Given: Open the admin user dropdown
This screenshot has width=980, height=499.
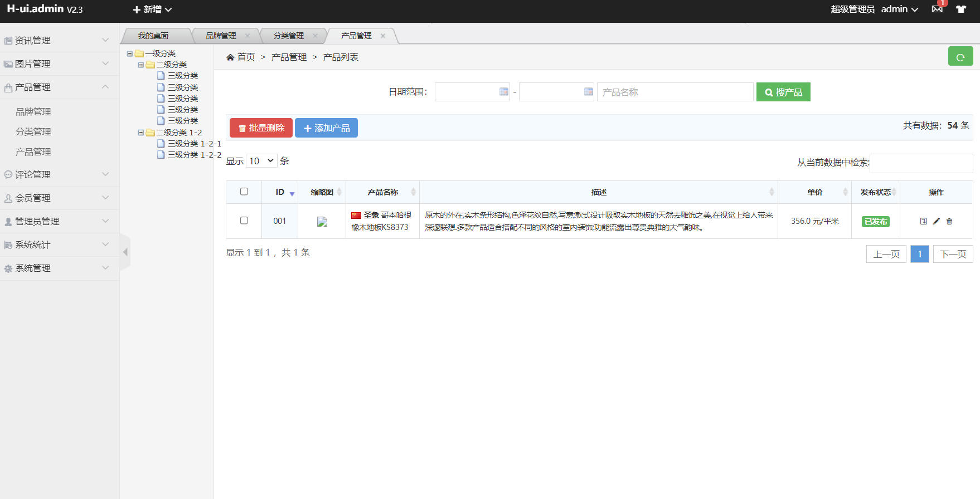Looking at the screenshot, I should (x=900, y=9).
